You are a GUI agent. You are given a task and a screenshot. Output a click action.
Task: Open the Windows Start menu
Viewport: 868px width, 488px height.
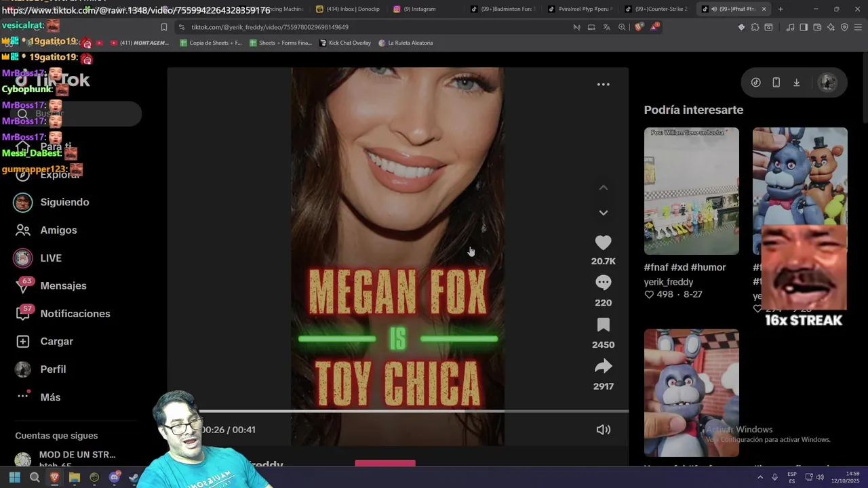click(14, 478)
